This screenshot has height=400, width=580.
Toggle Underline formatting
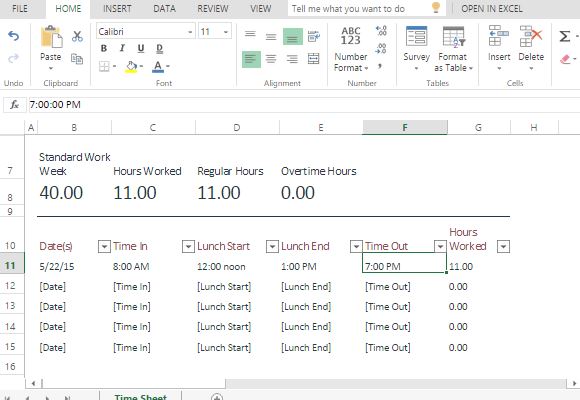(141, 48)
